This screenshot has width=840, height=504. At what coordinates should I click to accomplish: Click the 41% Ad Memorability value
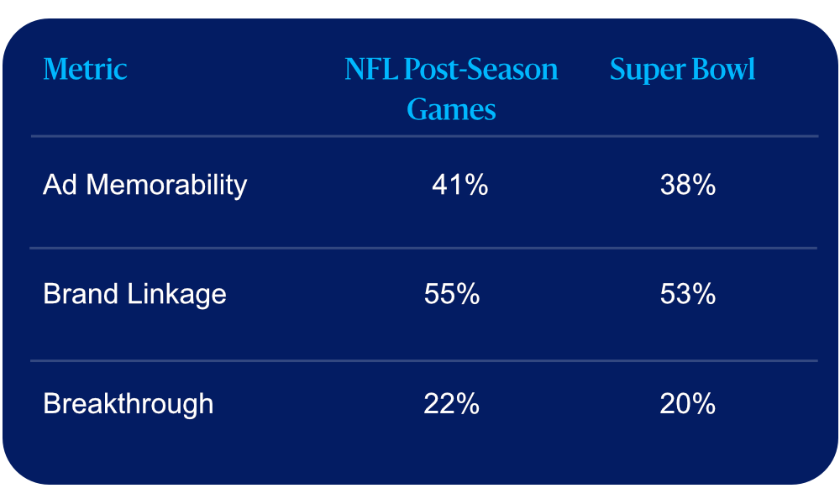point(459,185)
